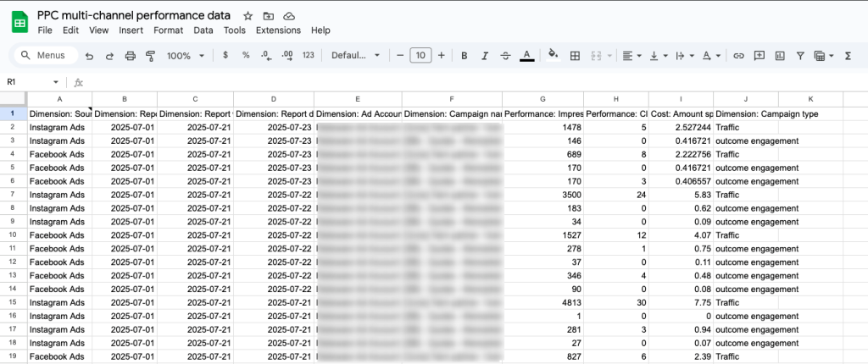
Task: Click the functions sigma icon
Action: click(848, 55)
